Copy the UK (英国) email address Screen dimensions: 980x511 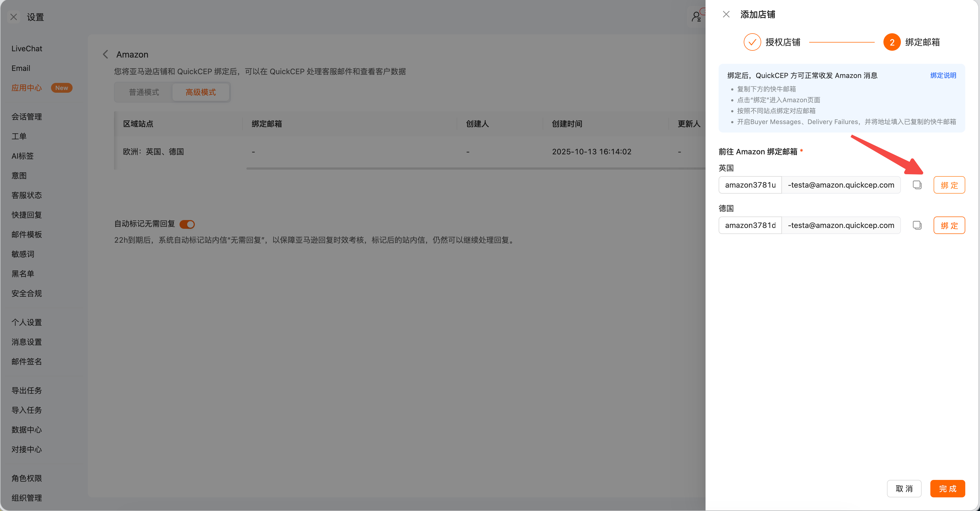(x=917, y=185)
